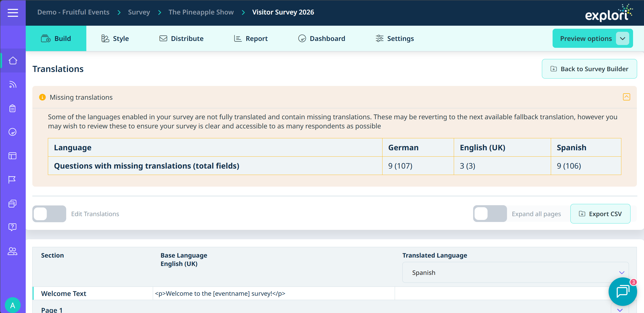Open the chat widget bubble

[x=622, y=291]
